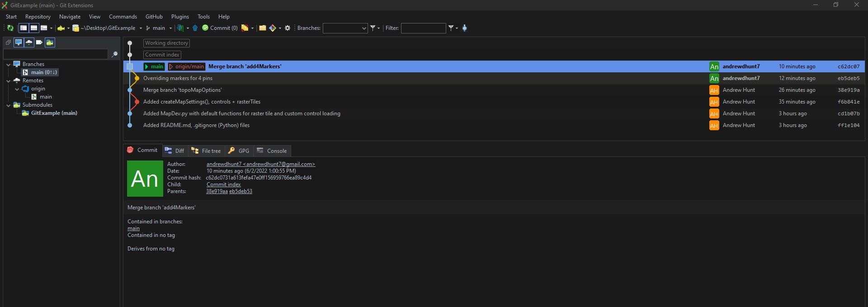Open parent commit 38e919aa link

click(x=217, y=191)
